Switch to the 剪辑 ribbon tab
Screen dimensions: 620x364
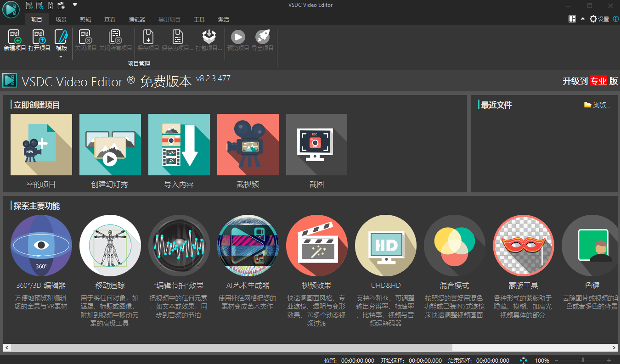tap(85, 19)
